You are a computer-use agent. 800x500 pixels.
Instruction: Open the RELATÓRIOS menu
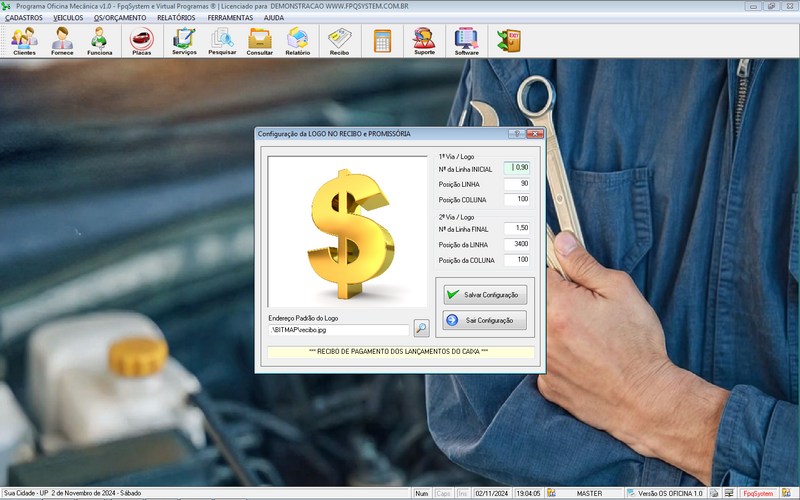pos(176,18)
